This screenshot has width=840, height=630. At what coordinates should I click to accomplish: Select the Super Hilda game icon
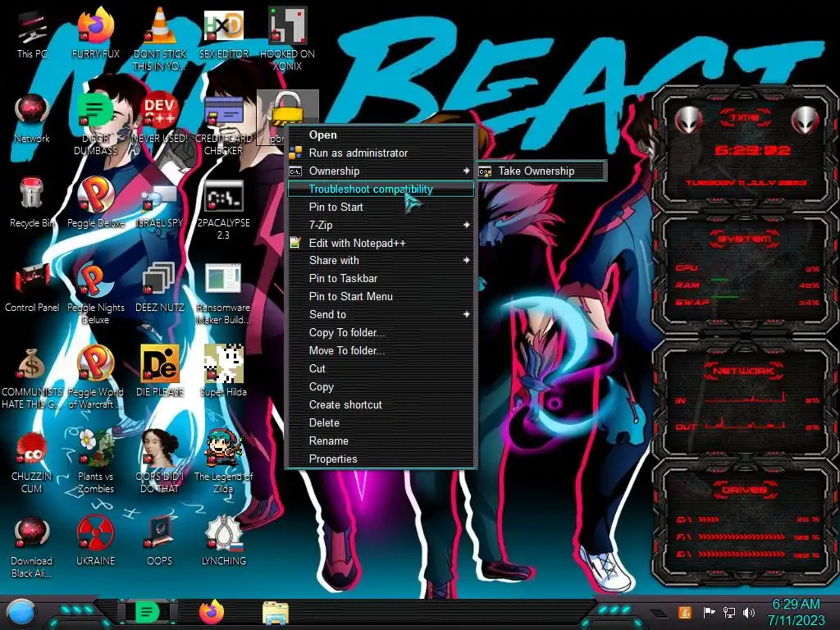[224, 372]
